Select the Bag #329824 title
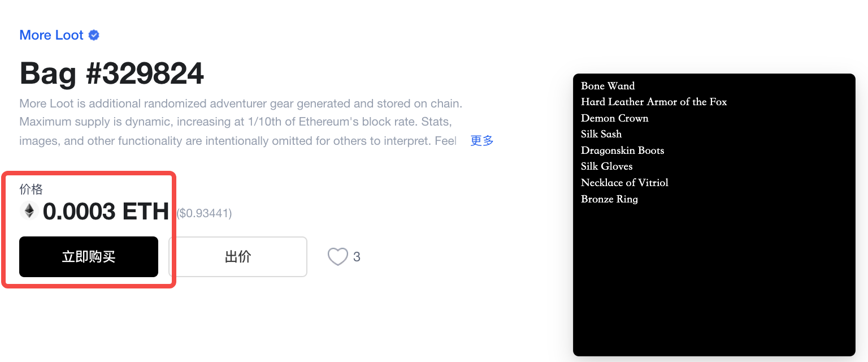868x362 pixels. (x=111, y=74)
